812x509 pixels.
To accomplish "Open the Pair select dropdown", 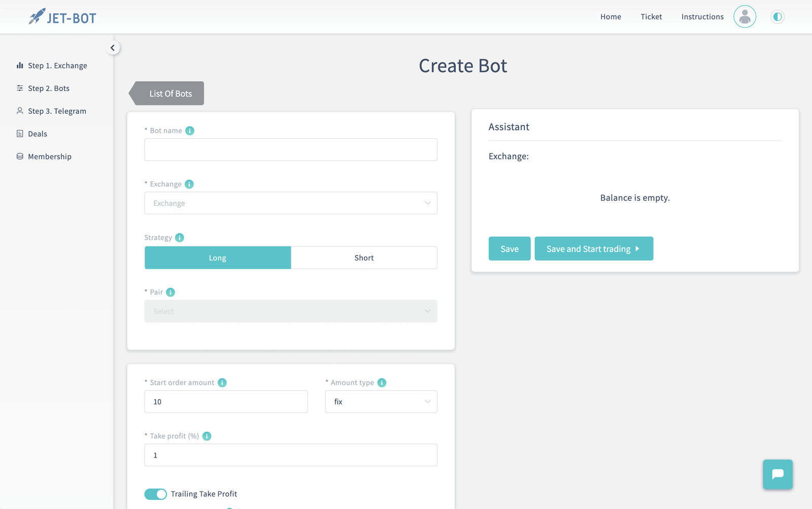I will 290,311.
